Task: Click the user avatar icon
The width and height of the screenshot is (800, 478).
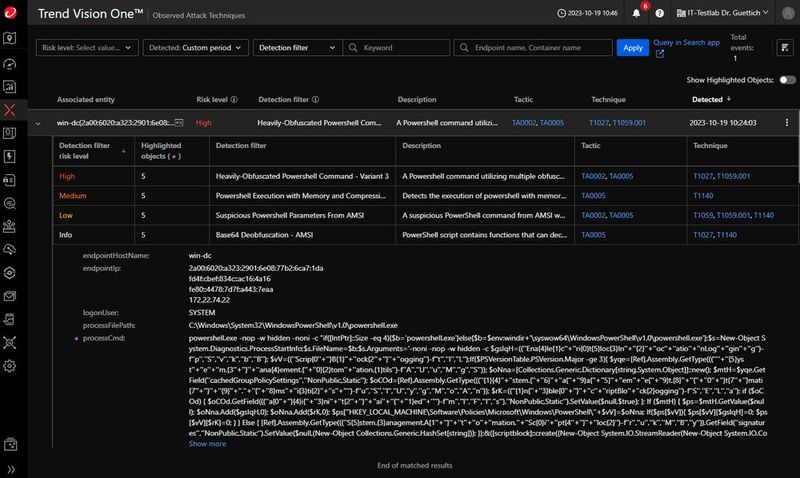Action: (x=788, y=13)
